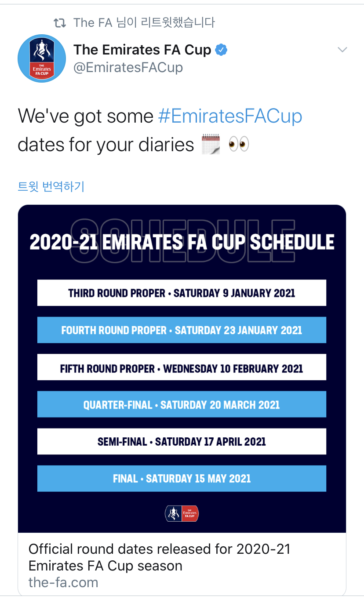The width and height of the screenshot is (364, 603).
Task: Click the blue verified badge
Action: (221, 50)
